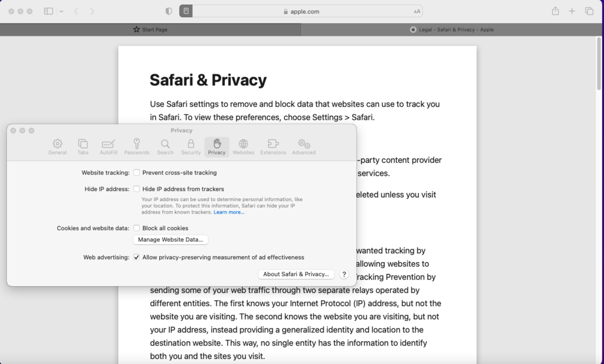Open the Tabs preferences pane
The width and height of the screenshot is (604, 364).
pos(83,147)
